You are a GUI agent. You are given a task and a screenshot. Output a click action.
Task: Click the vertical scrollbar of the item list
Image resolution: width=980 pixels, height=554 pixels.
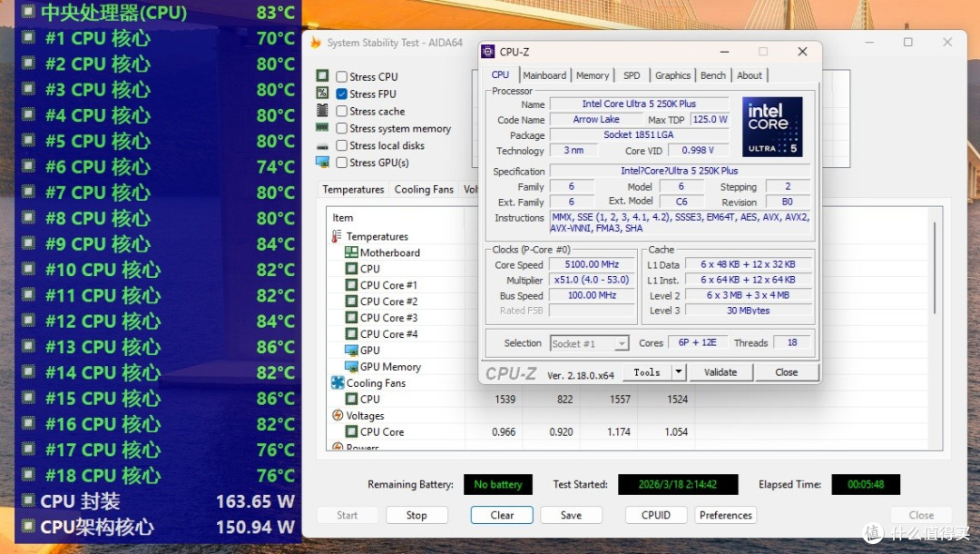tap(935, 269)
